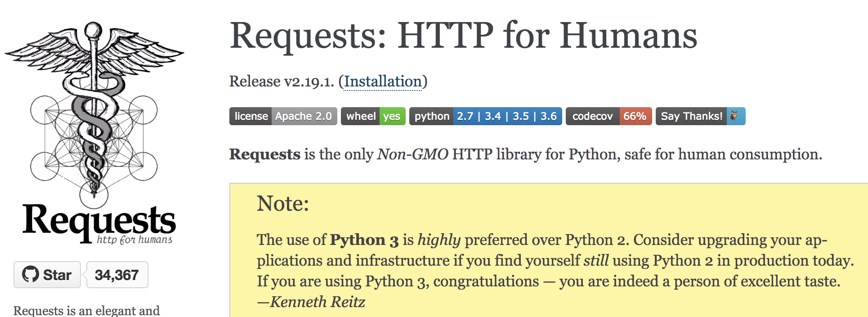868x317 pixels.
Task: Click the Note: heading in yellow box
Action: click(x=283, y=204)
